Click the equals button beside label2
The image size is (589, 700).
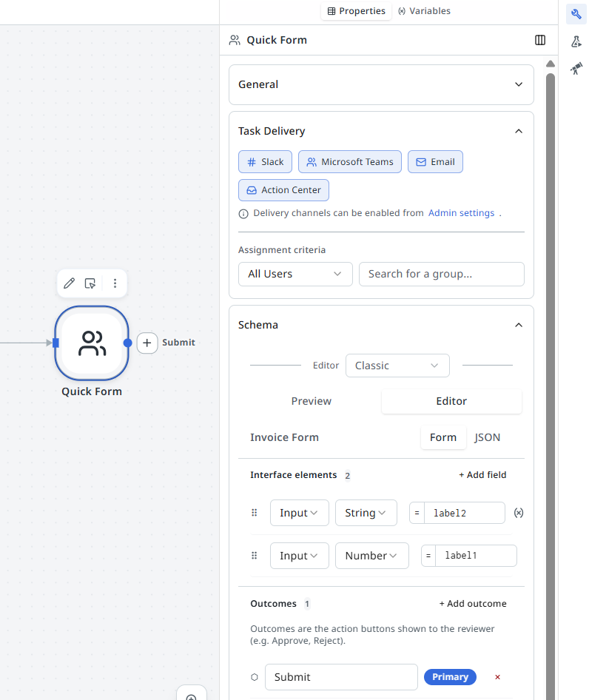coord(417,513)
